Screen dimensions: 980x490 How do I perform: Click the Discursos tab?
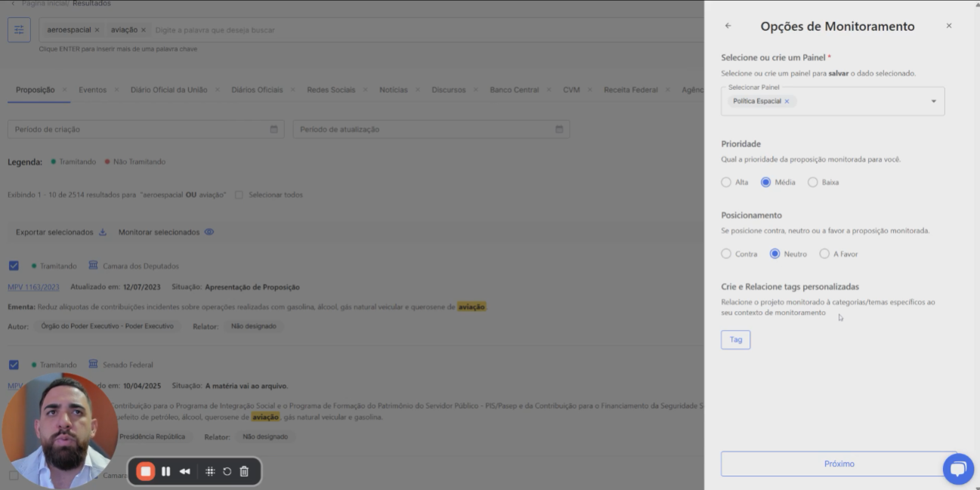point(449,90)
